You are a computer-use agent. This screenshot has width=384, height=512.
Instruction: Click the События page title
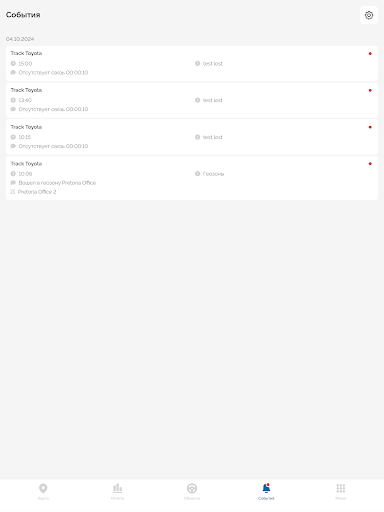(x=23, y=15)
